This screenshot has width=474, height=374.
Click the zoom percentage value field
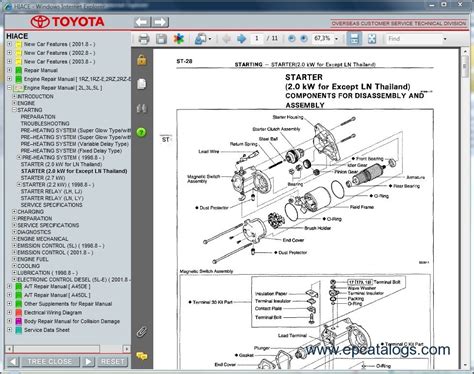322,39
